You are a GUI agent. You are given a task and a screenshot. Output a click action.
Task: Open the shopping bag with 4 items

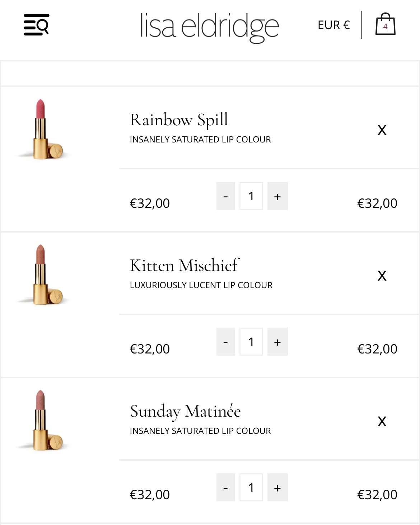pyautogui.click(x=385, y=24)
